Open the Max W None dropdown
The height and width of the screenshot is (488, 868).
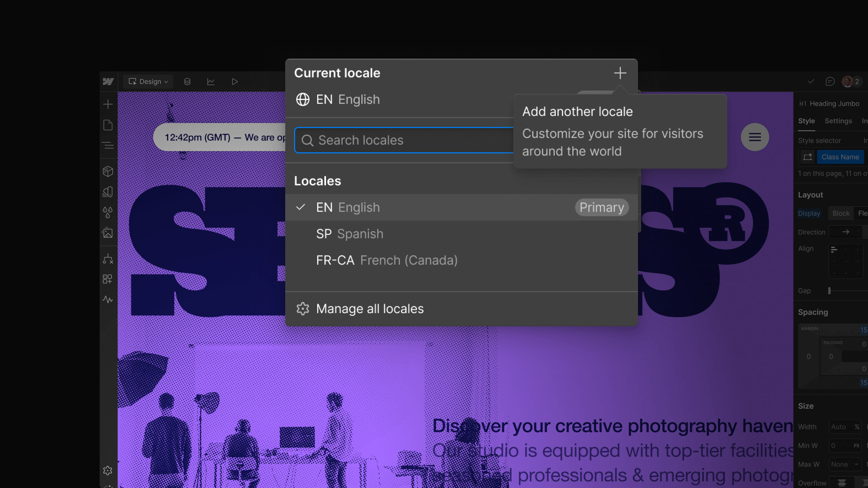(x=844, y=464)
